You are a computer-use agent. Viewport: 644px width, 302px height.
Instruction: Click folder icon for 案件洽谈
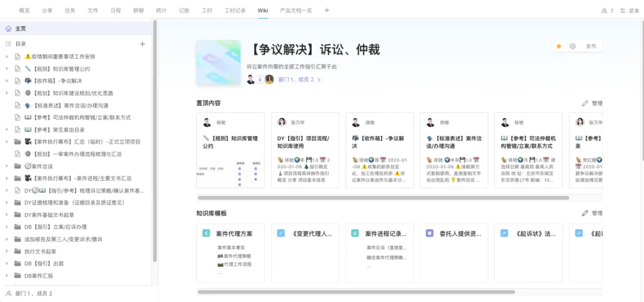pyautogui.click(x=17, y=167)
